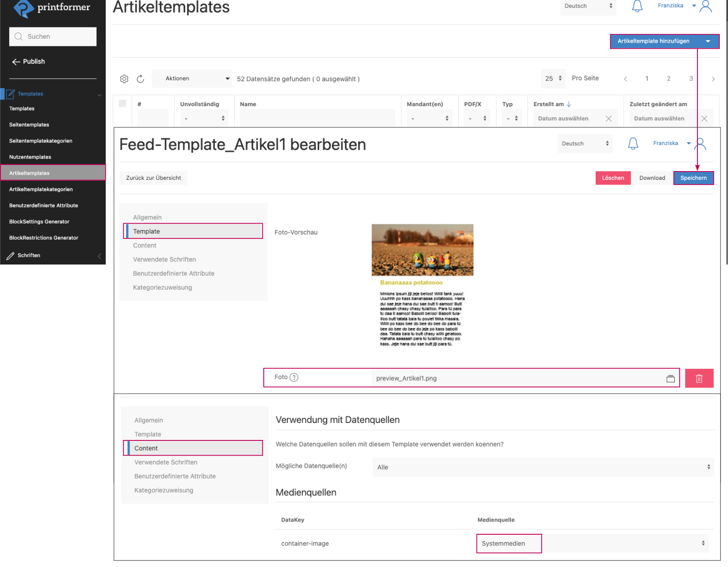The image size is (728, 567).
Task: Adjust the Pro Seite value with the 25 stepper
Action: point(553,78)
